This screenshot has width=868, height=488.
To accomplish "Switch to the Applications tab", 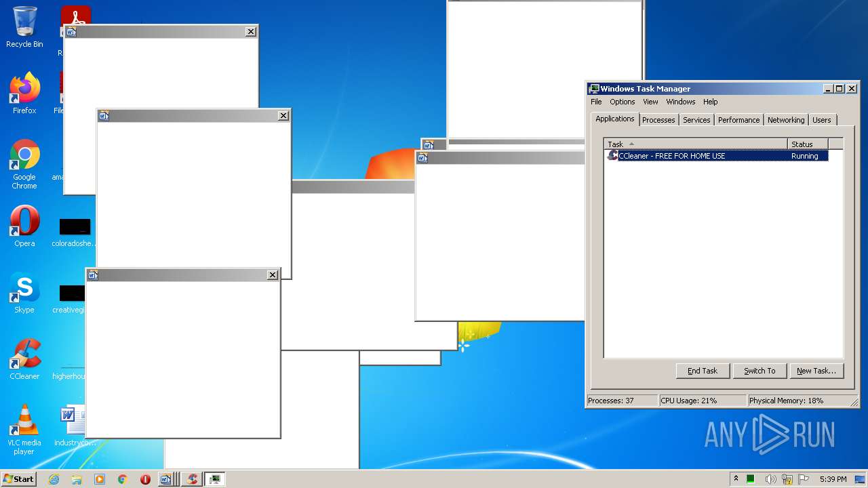I will (x=614, y=119).
